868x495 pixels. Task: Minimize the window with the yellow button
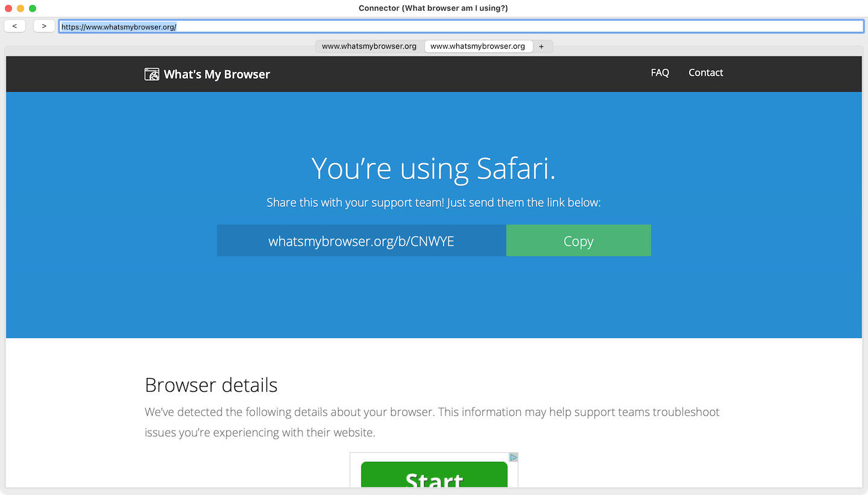pyautogui.click(x=20, y=8)
